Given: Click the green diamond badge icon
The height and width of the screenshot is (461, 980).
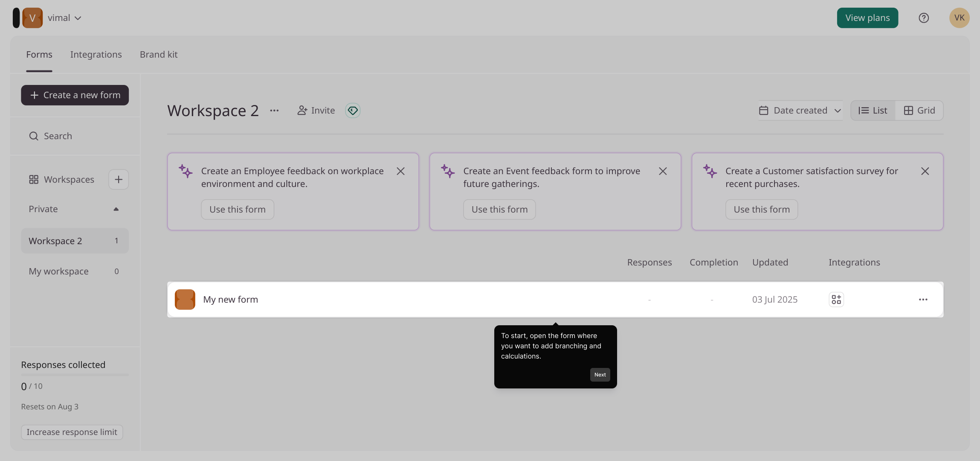Looking at the screenshot, I should coord(353,111).
